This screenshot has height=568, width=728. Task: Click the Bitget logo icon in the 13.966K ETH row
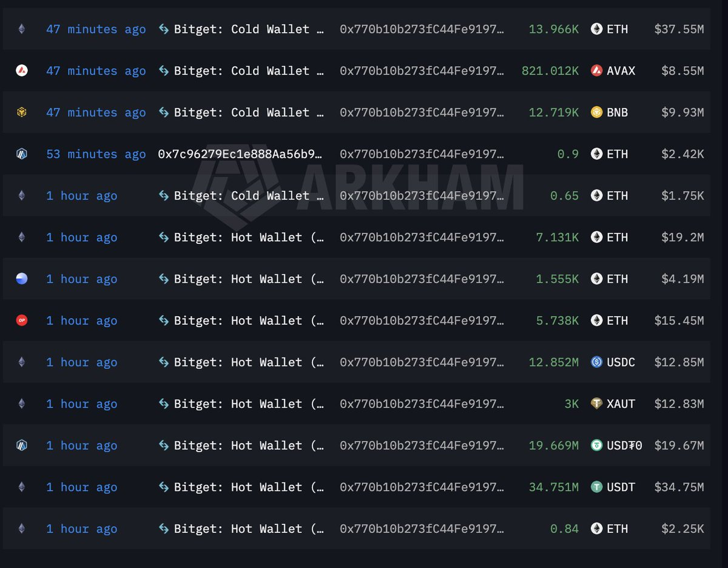click(x=164, y=29)
